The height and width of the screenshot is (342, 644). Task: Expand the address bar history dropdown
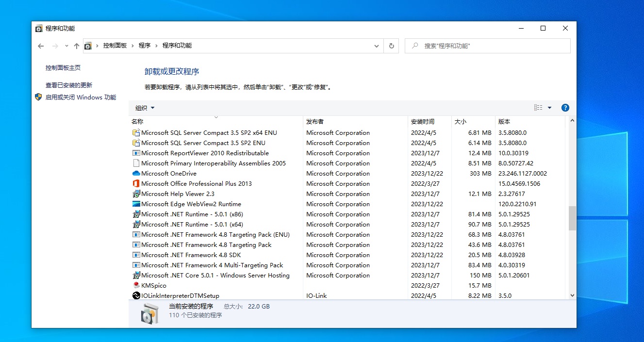pos(377,46)
